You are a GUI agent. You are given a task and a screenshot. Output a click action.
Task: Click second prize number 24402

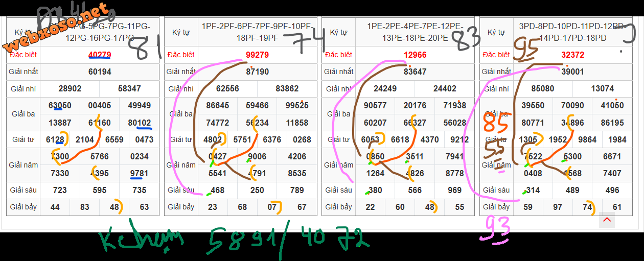click(444, 89)
